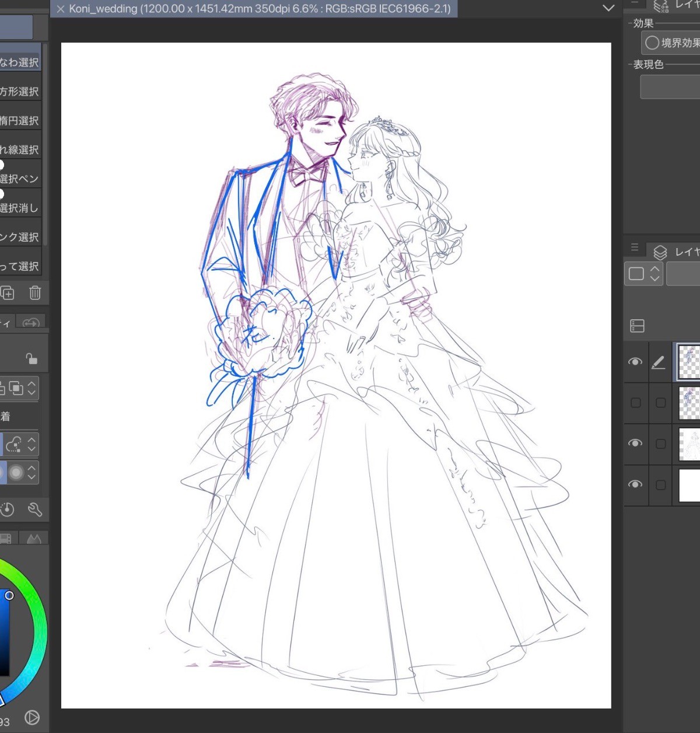Open the 表現色 expression color dropdown
The height and width of the screenshot is (733, 700).
(x=671, y=88)
